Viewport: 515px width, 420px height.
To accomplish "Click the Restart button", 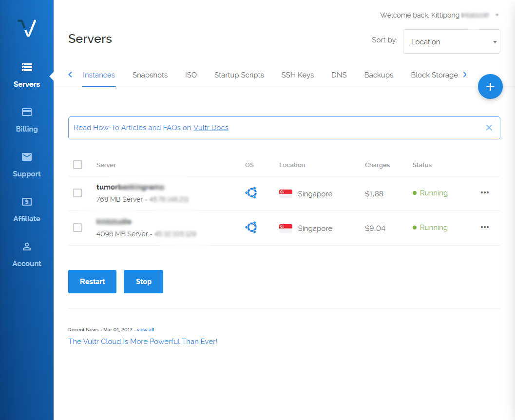I will (92, 282).
